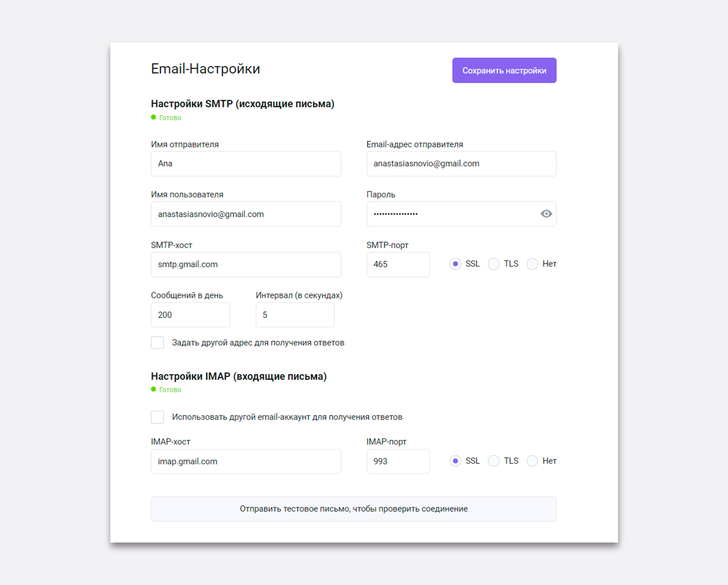This screenshot has height=585, width=728.
Task: Choose Нет encryption for SMTP
Action: point(532,264)
